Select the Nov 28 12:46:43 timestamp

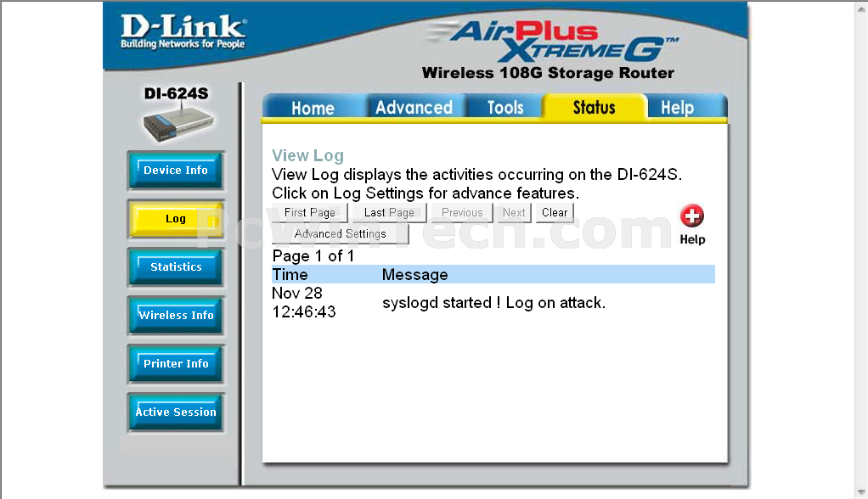coord(304,303)
